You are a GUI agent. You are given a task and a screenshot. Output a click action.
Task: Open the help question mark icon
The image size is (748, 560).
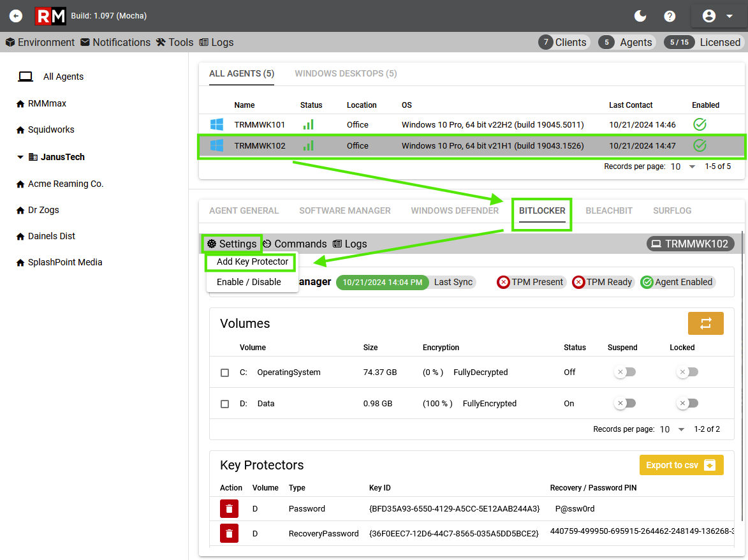point(670,16)
